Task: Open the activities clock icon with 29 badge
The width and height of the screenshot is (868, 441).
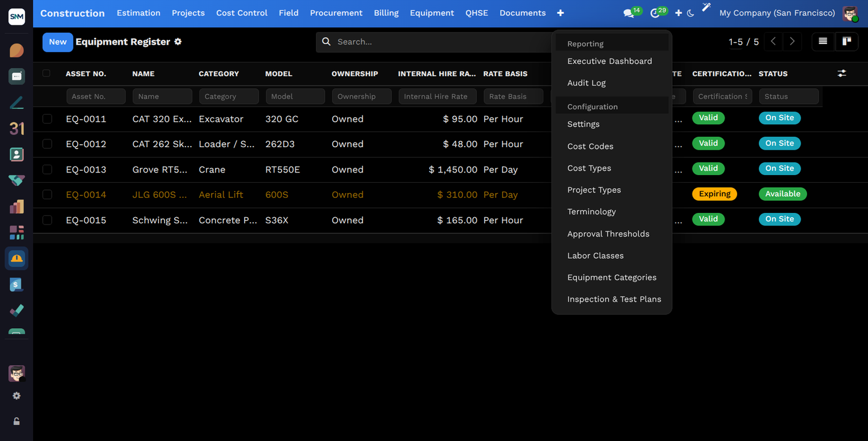Action: (x=655, y=13)
